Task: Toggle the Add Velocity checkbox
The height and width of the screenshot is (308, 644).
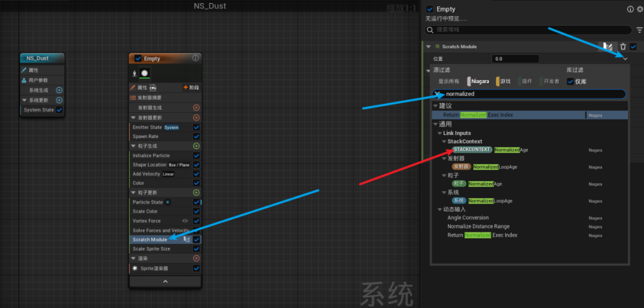Action: pyautogui.click(x=196, y=174)
